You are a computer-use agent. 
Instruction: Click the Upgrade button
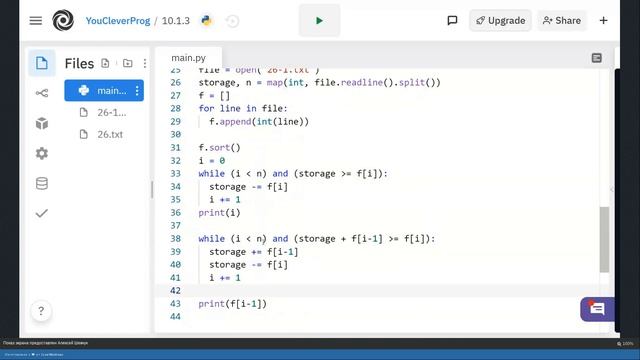click(500, 20)
